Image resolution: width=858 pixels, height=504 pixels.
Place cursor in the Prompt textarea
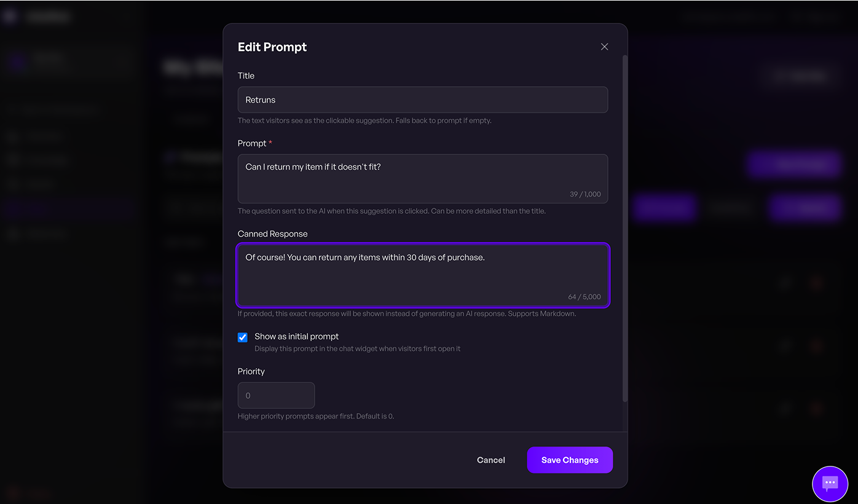tap(423, 174)
